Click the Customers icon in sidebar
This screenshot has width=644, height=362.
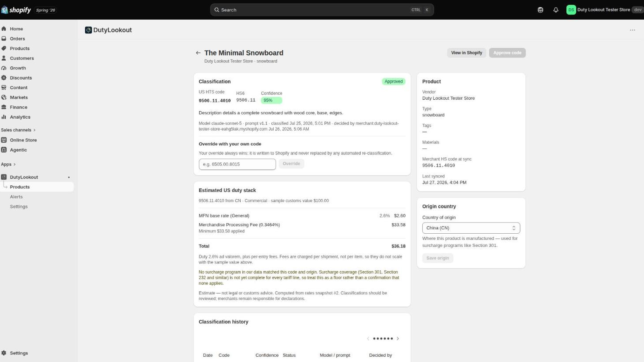pos(4,58)
